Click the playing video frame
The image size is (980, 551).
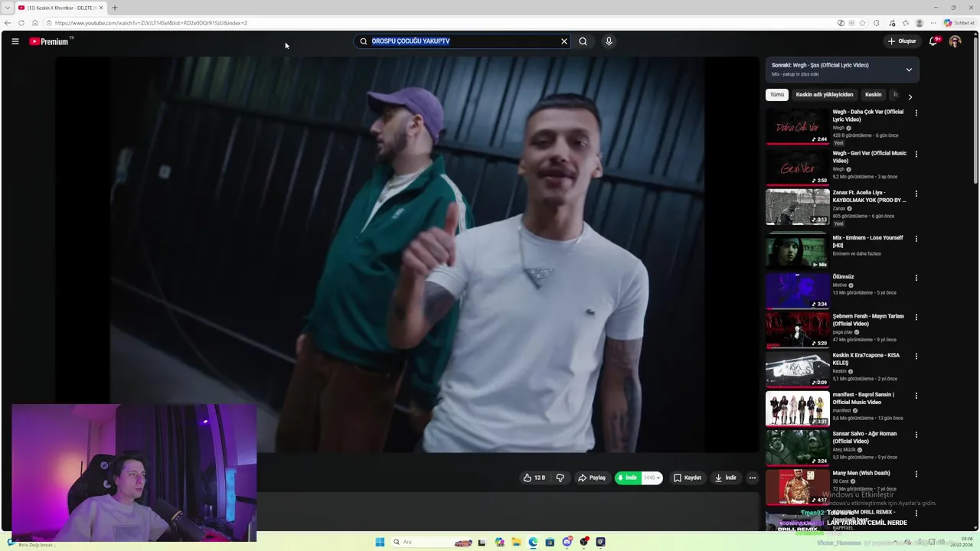point(407,254)
